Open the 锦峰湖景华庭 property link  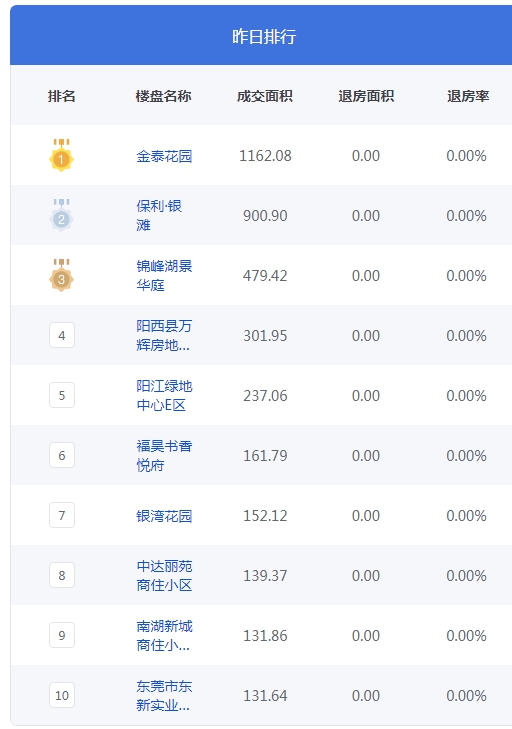(x=164, y=275)
